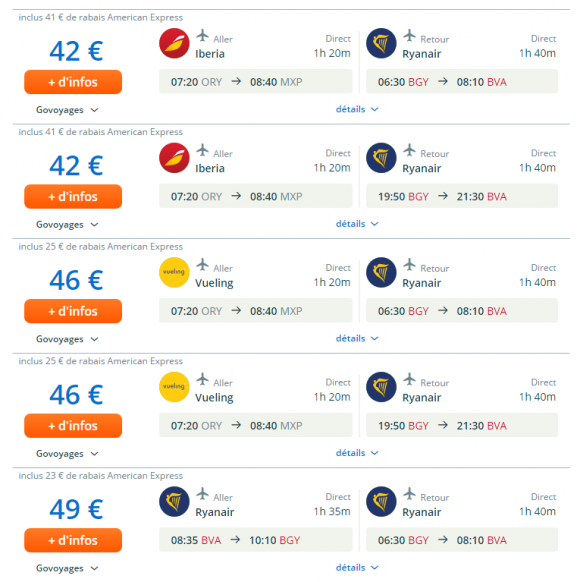Expand détails for second 42 € flight

coord(357,224)
